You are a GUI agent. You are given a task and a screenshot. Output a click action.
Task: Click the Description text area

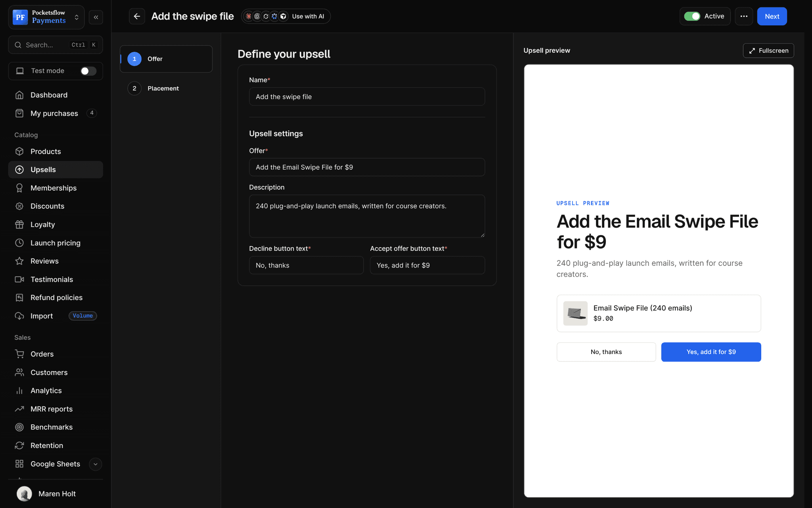tap(367, 216)
